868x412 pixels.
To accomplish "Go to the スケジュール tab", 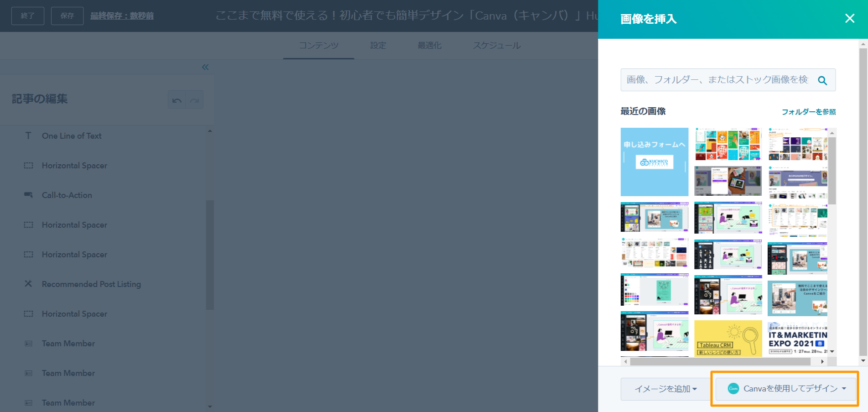I will [x=496, y=46].
